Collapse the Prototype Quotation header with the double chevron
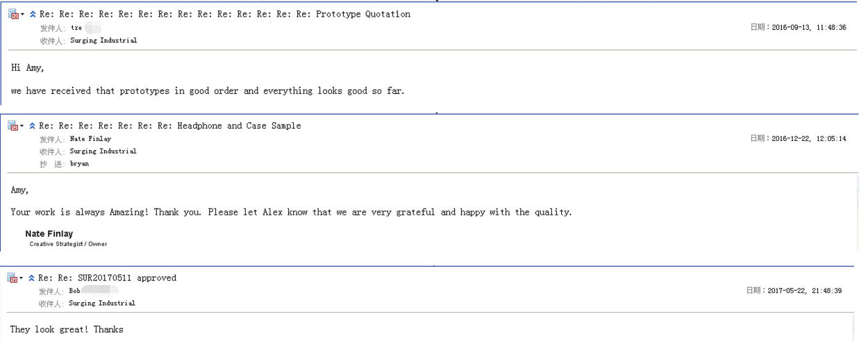This screenshot has height=364, width=868. coord(33,14)
